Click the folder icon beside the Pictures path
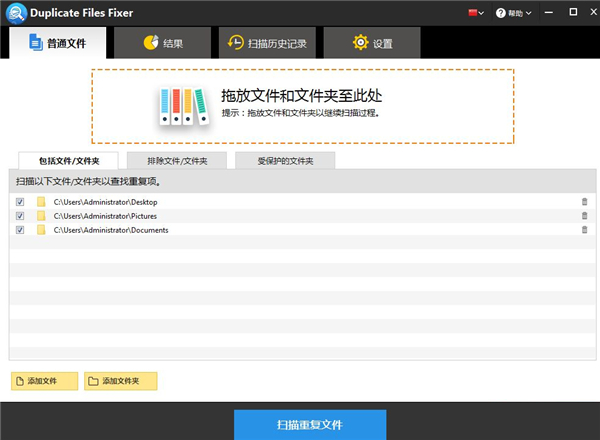The height and width of the screenshot is (440, 600). [x=42, y=216]
